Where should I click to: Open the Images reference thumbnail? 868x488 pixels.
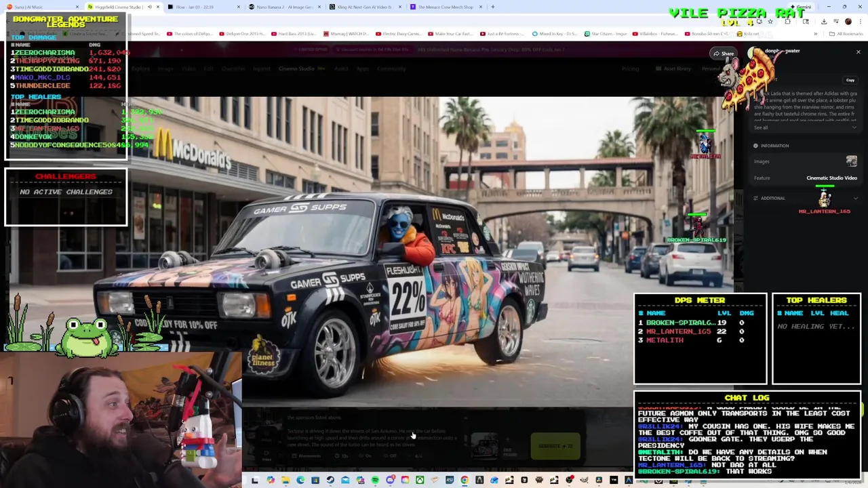(x=851, y=161)
